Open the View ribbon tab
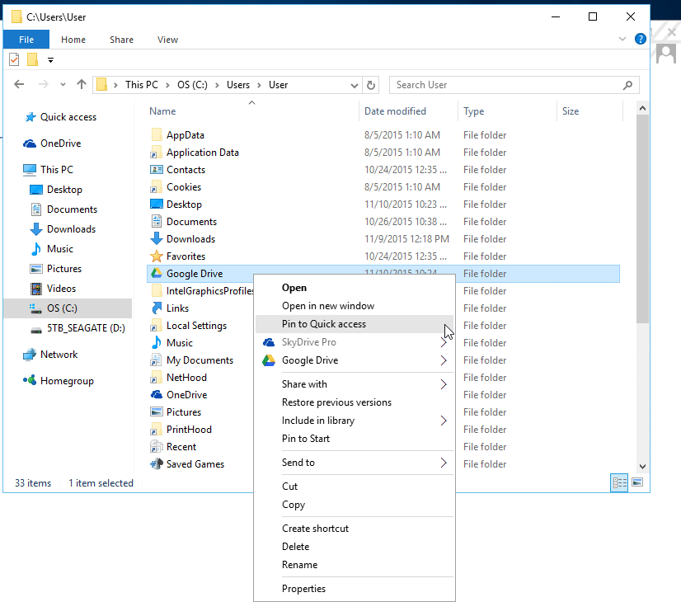681x616 pixels. click(x=167, y=40)
